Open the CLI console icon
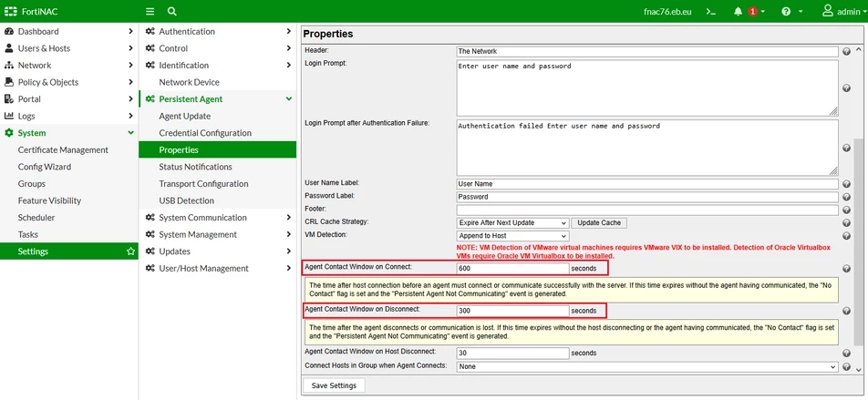Screen dimensions: 868x400 click(x=713, y=12)
